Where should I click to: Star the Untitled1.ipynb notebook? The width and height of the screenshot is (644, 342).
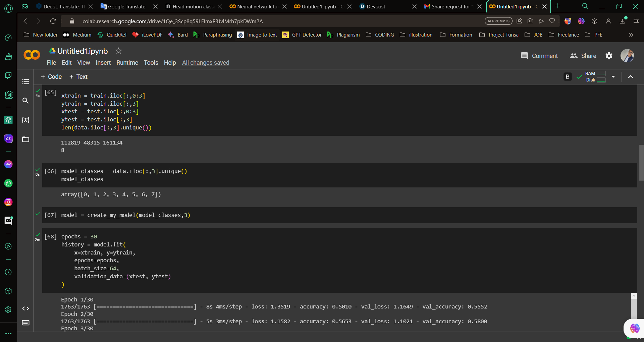pos(118,51)
